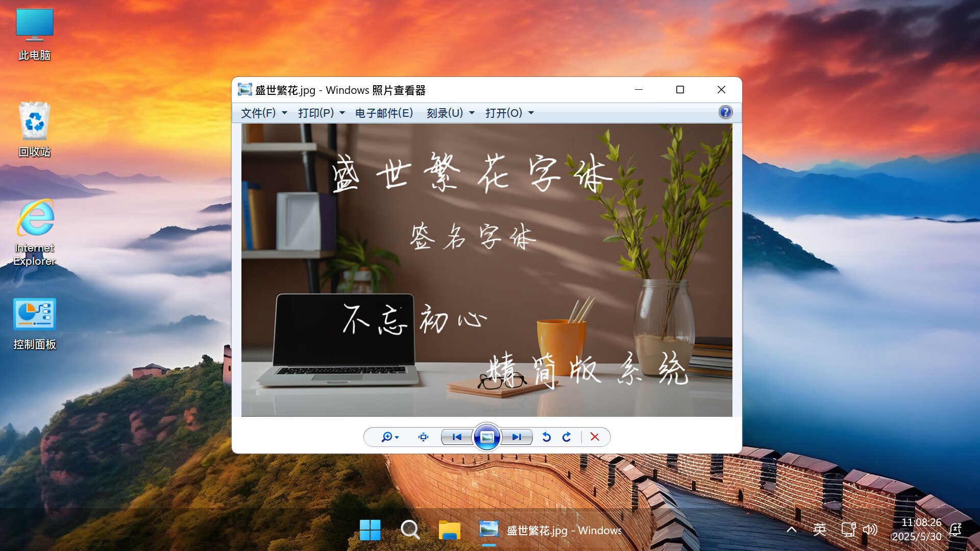The image size is (980, 551).
Task: Show hidden tray icons chevron
Action: coord(792,530)
